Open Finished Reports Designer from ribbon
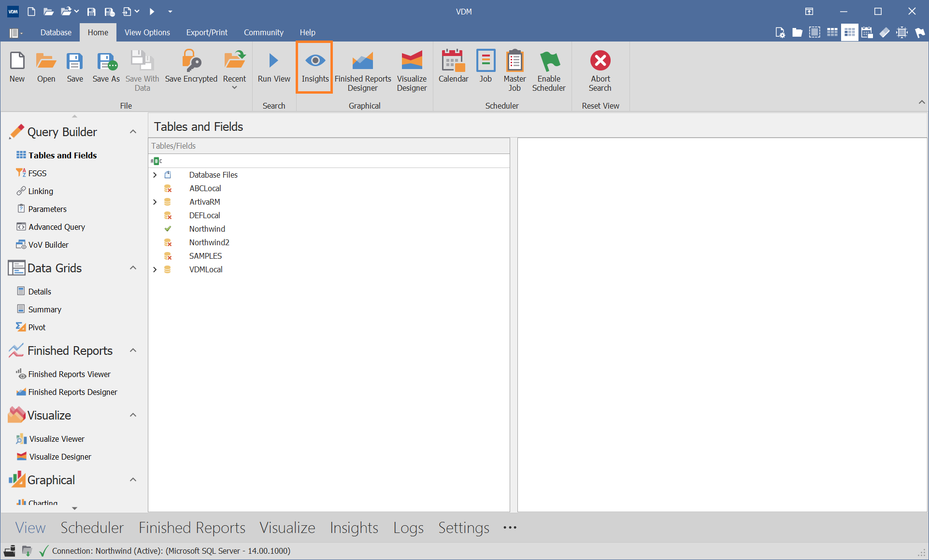 [363, 61]
